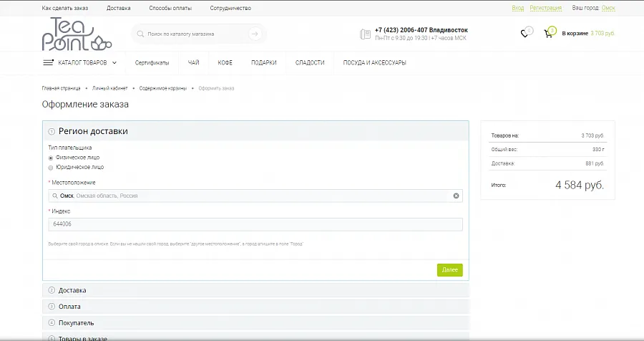
Task: Click the hamburger icon of Каталог товаров
Action: click(49, 62)
